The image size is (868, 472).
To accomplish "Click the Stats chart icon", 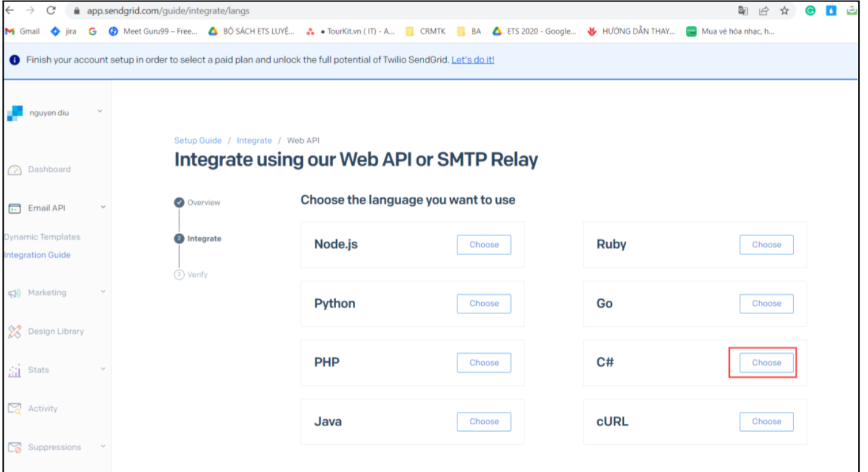I will coord(15,370).
